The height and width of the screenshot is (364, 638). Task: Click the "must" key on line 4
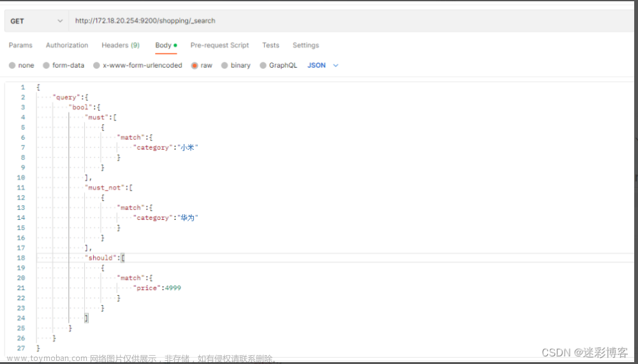[97, 117]
